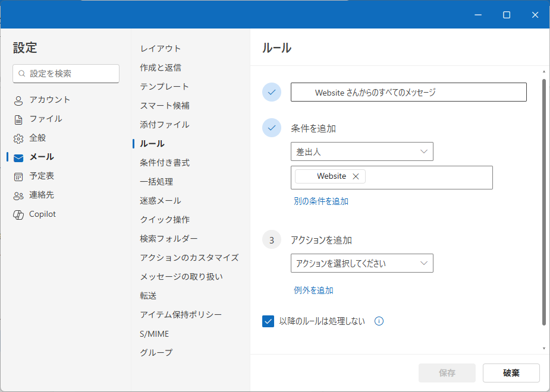Open the Copilot settings icon

coord(17,214)
